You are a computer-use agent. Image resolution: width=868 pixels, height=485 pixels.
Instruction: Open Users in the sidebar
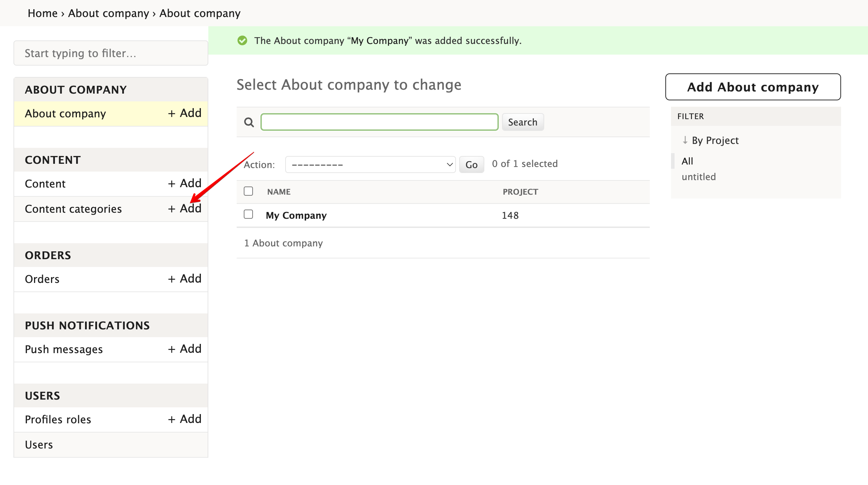click(39, 445)
